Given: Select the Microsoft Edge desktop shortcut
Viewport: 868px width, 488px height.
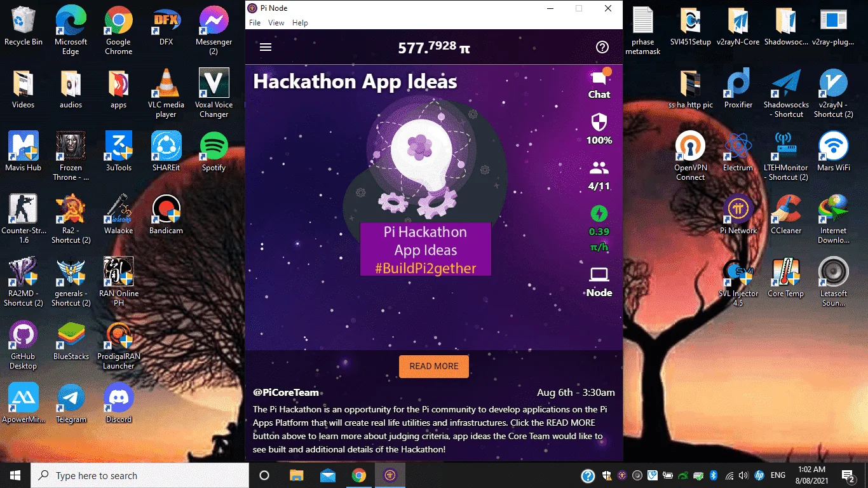Looking at the screenshot, I should coord(71,30).
